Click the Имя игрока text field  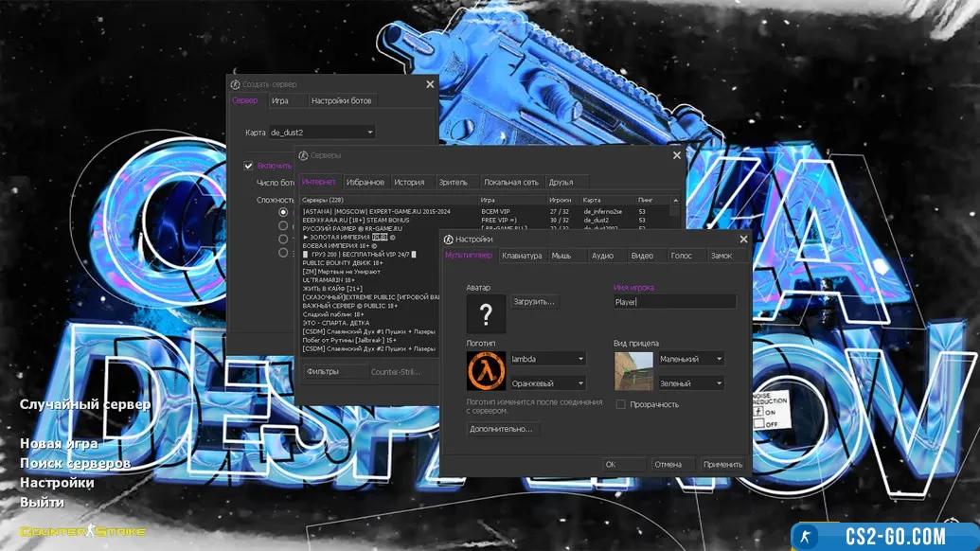tap(673, 302)
